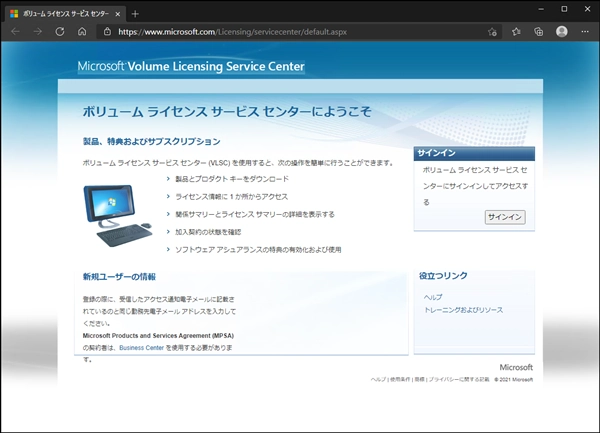Click the footer 使用条件 link
The width and height of the screenshot is (600, 433).
coord(400,379)
